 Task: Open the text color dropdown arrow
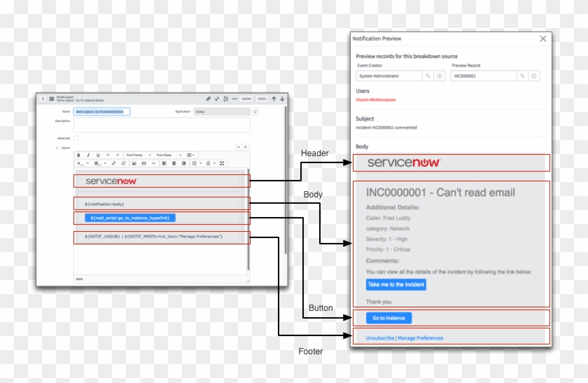click(87, 163)
